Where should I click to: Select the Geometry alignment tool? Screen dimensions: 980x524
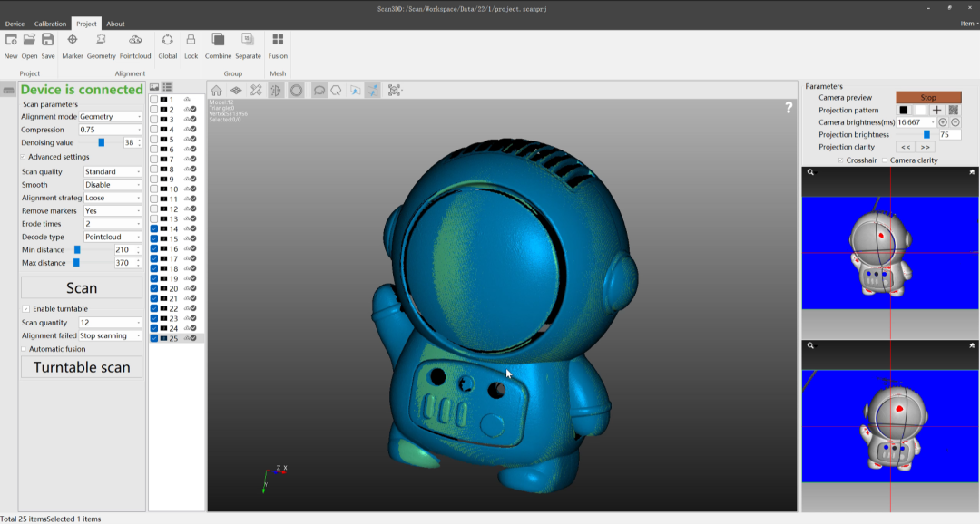102,41
